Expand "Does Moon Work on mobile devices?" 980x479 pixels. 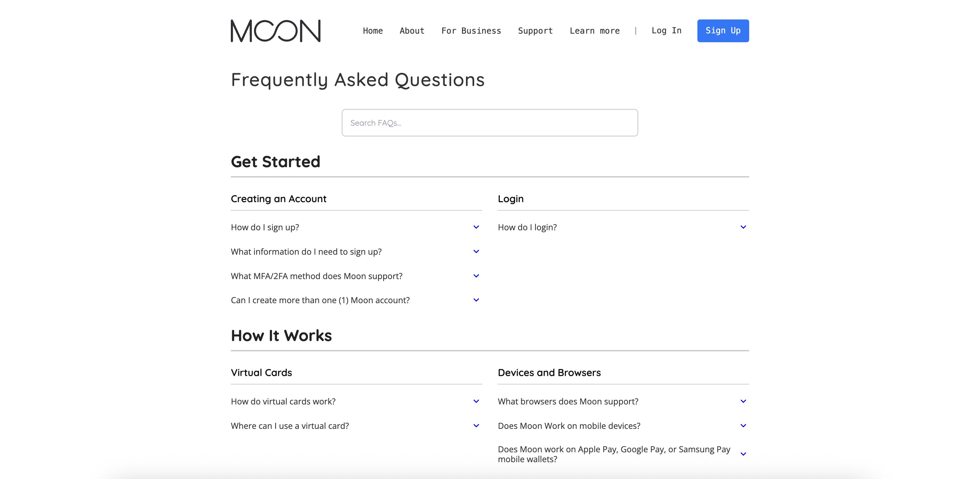[743, 426]
